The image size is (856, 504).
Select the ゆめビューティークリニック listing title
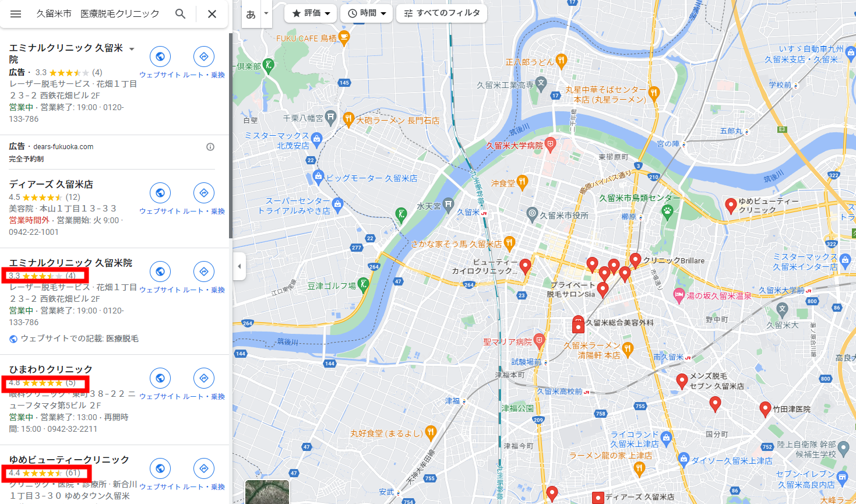[x=69, y=460]
